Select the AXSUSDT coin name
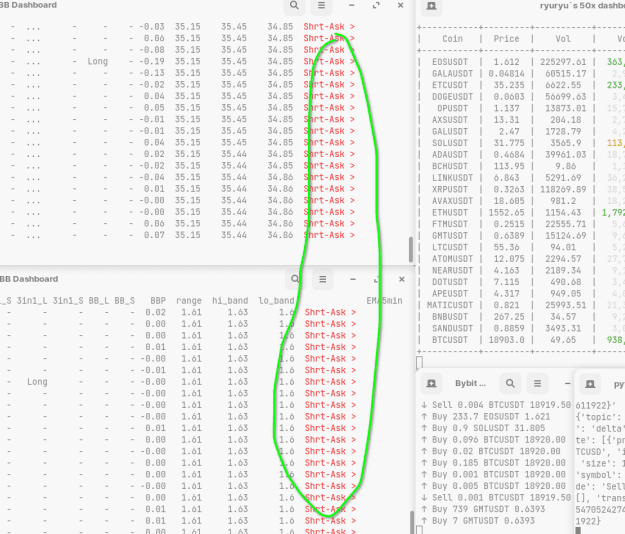 coord(452,120)
